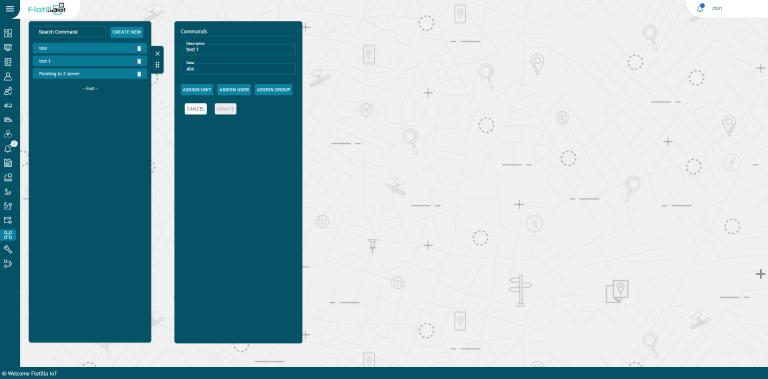Viewport: 768px width, 379px height.
Task: Open the dashboard icon in the sidebar
Action: tap(8, 33)
